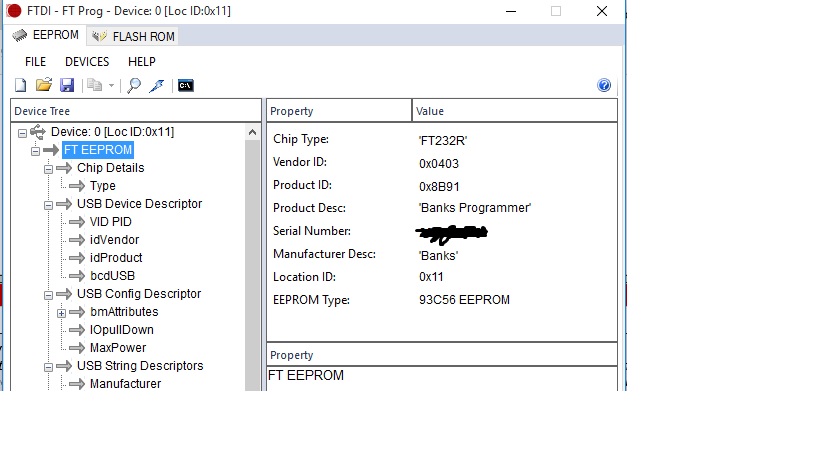Click the arrow icon beside MaxPower

pyautogui.click(x=77, y=348)
